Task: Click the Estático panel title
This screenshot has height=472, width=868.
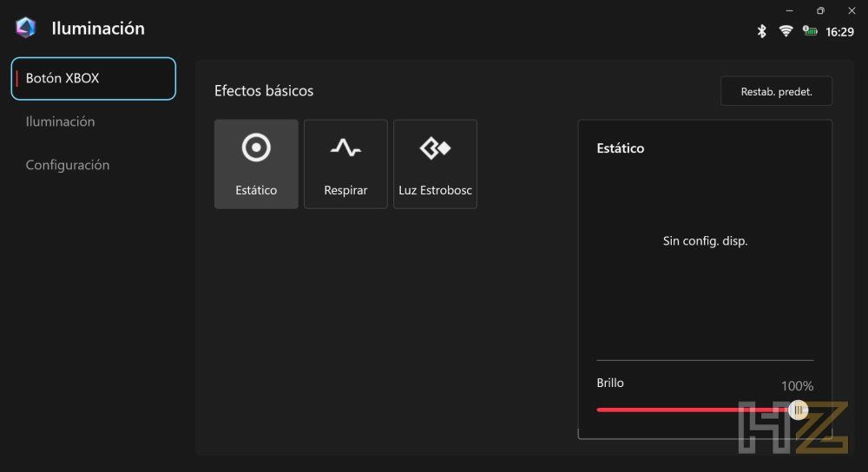Action: 621,148
